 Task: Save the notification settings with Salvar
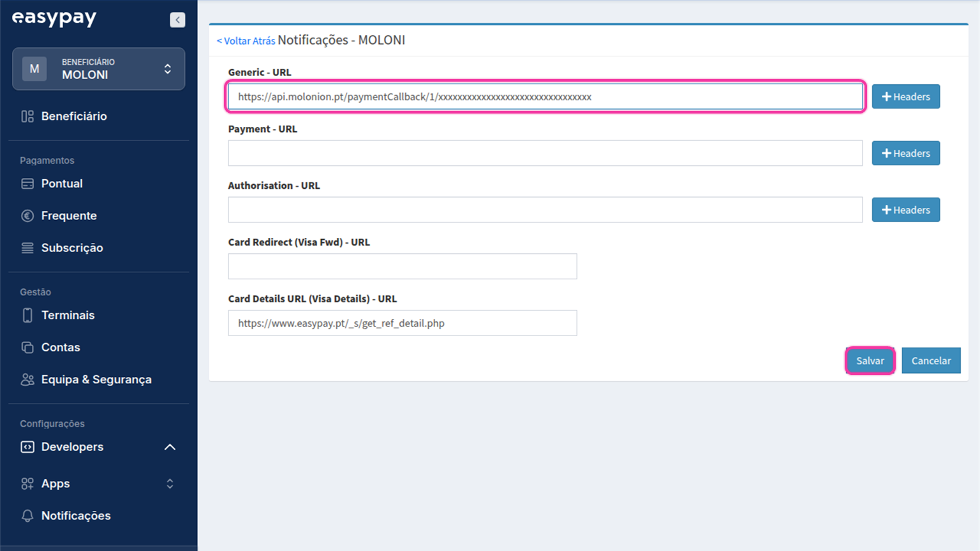pyautogui.click(x=870, y=361)
